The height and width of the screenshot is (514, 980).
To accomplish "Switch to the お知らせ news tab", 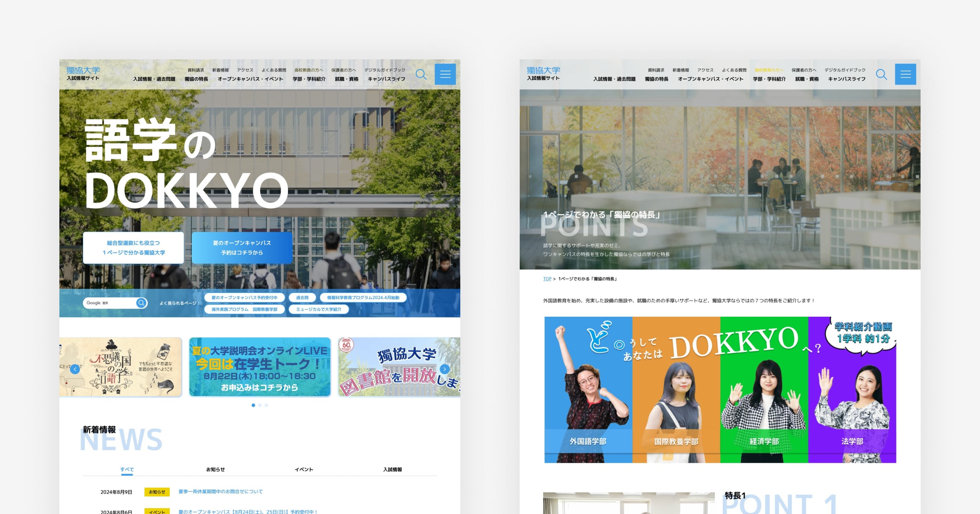I will tap(215, 469).
